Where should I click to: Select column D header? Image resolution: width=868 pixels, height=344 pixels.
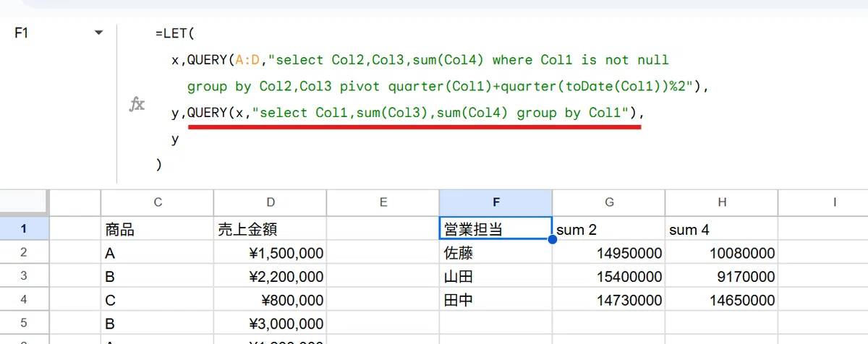270,202
